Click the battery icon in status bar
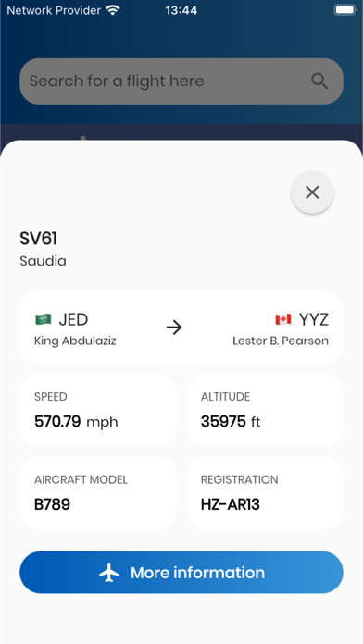 click(x=344, y=10)
